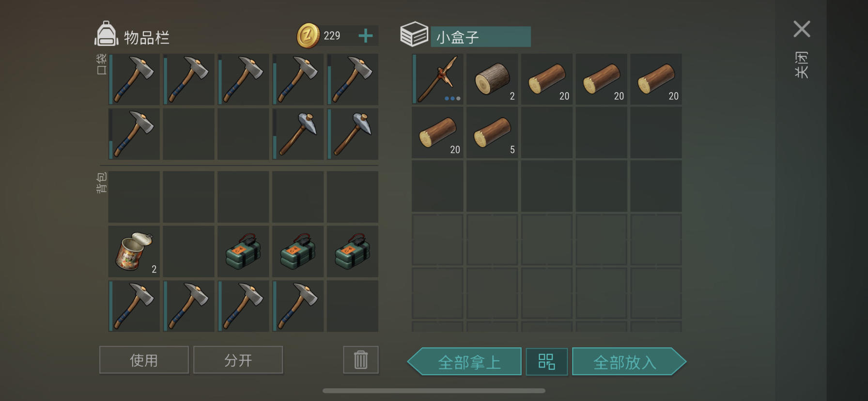Select the oak log stack of 2

pyautogui.click(x=492, y=79)
